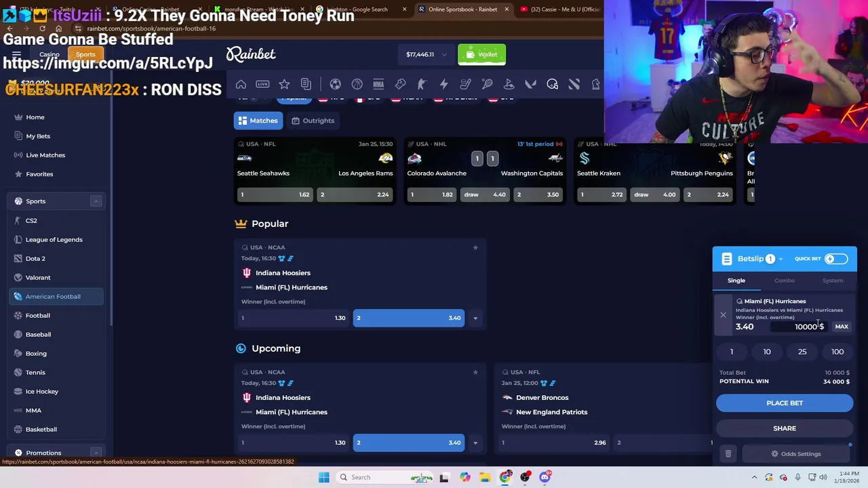
Task: Open the star favorites icon in sports toolbar
Action: point(284,84)
